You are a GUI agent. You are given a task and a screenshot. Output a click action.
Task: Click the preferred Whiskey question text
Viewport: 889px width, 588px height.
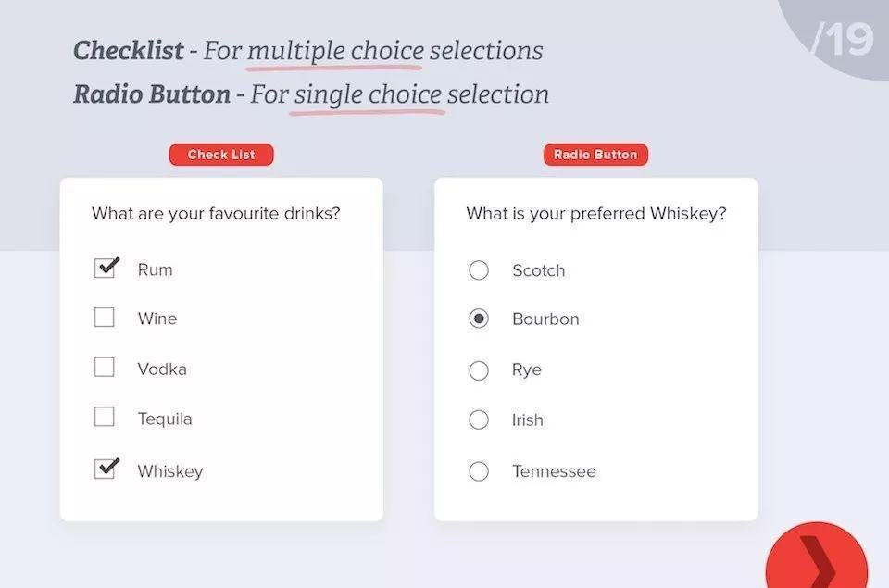(x=595, y=214)
